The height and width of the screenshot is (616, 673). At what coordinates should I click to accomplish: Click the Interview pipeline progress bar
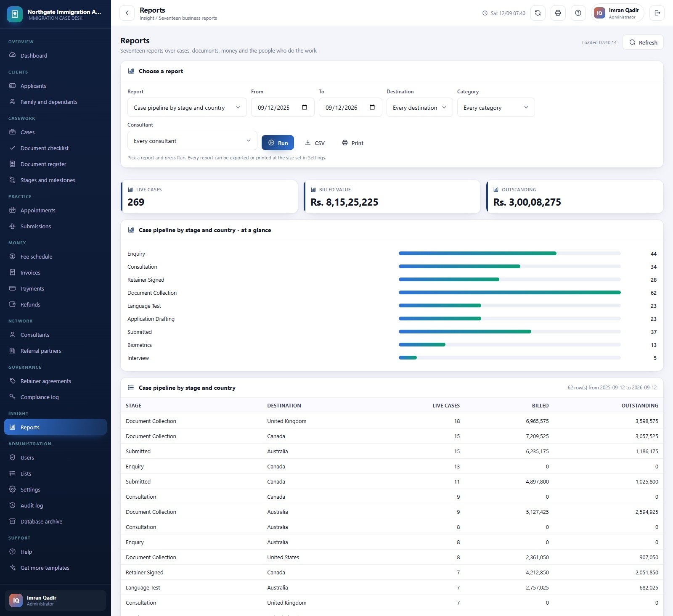(509, 358)
